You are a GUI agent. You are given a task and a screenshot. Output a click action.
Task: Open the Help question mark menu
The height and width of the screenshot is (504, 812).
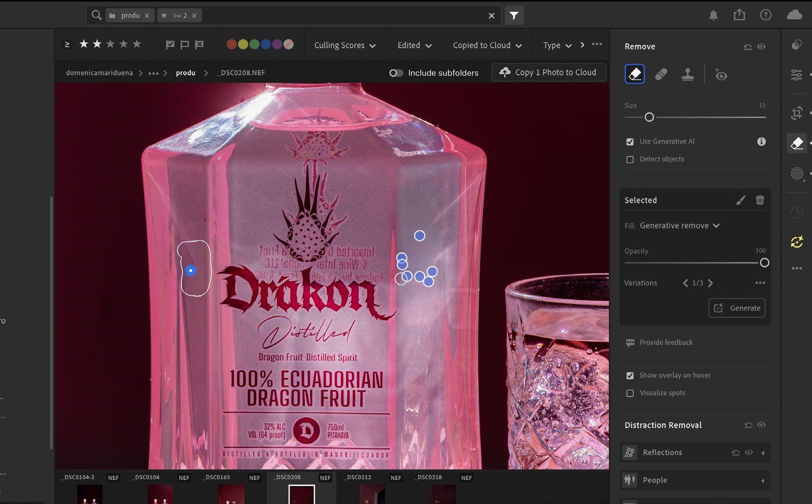766,15
